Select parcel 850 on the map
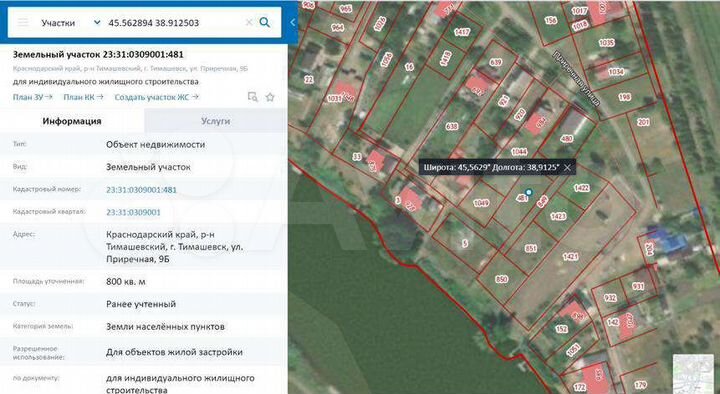The height and width of the screenshot is (394, 720). [x=501, y=279]
